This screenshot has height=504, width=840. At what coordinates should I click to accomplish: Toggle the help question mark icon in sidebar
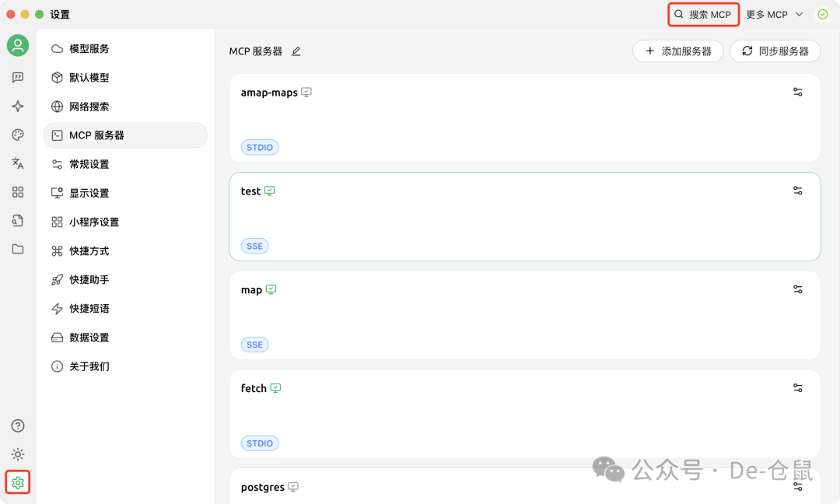pyautogui.click(x=17, y=425)
